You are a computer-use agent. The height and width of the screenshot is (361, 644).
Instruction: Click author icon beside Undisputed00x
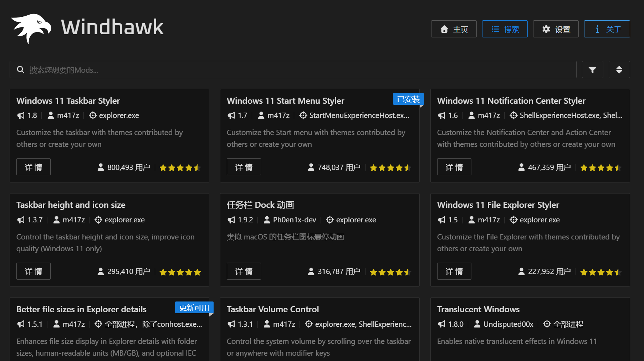[477, 324]
